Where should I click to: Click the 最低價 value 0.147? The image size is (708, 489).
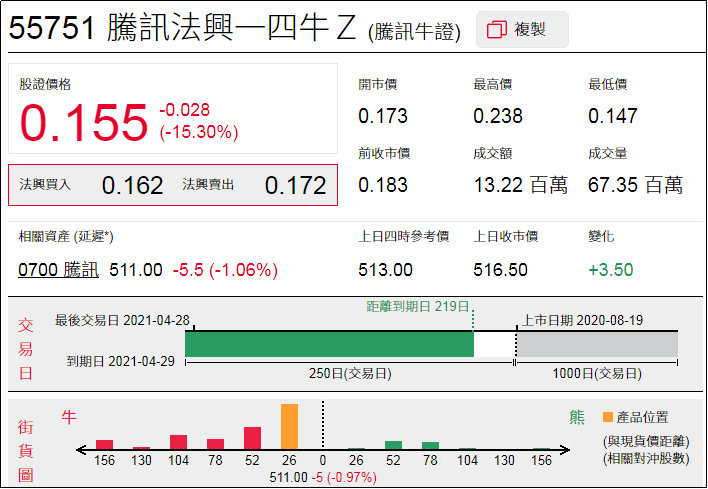pyautogui.click(x=612, y=116)
